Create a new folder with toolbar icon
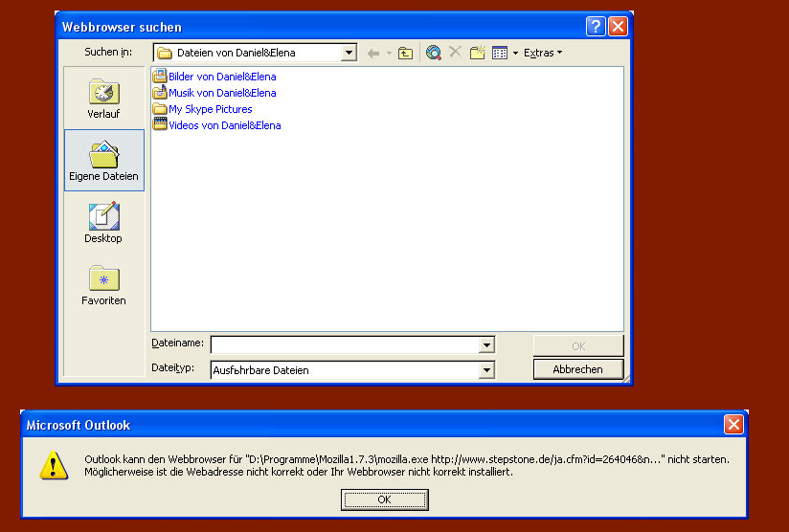The image size is (789, 532). point(477,53)
